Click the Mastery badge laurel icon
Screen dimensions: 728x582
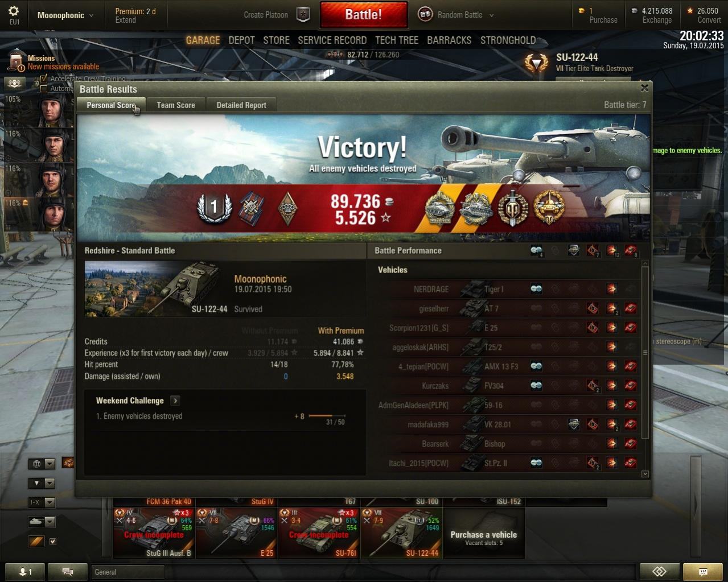[x=214, y=208]
